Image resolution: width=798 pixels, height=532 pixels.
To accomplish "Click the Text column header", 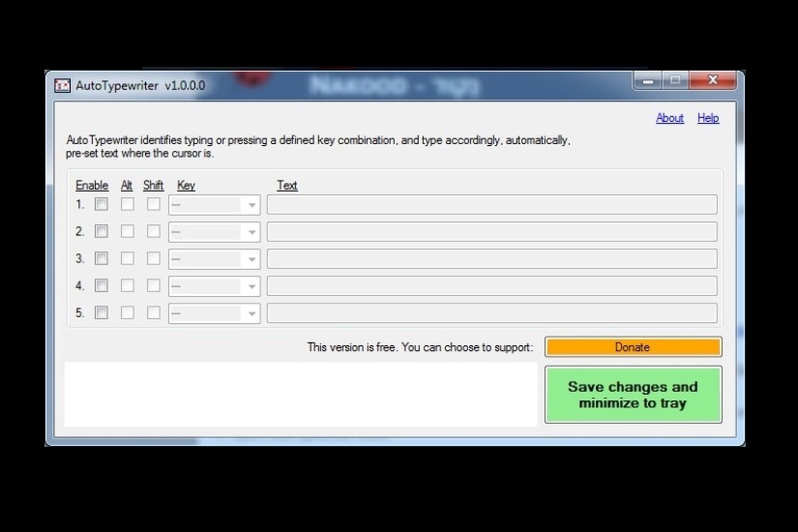I will [287, 186].
